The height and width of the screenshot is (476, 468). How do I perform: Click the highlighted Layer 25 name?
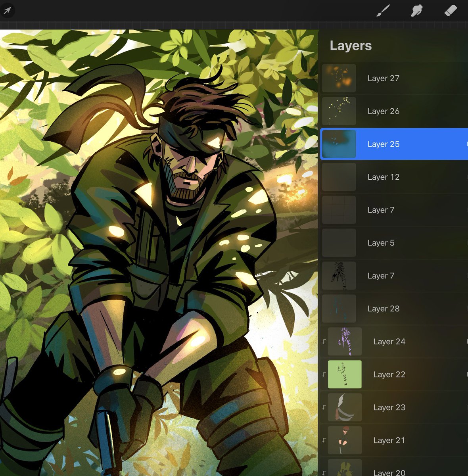pyautogui.click(x=384, y=144)
